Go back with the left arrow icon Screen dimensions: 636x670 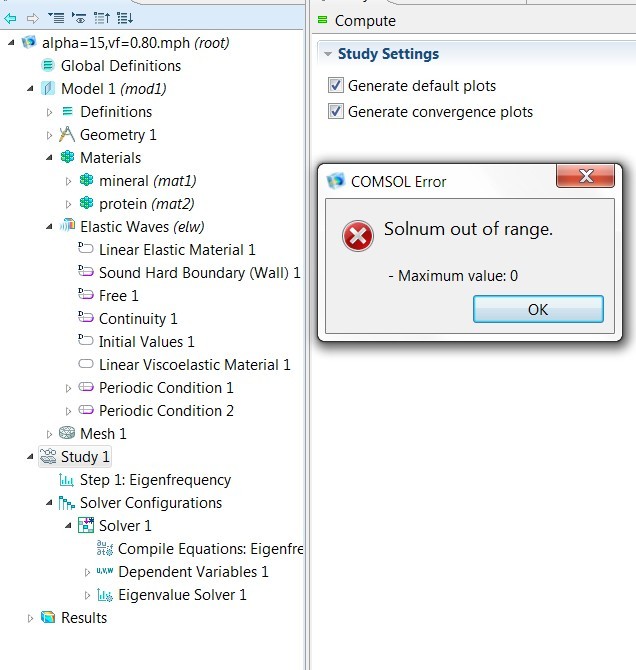10,18
